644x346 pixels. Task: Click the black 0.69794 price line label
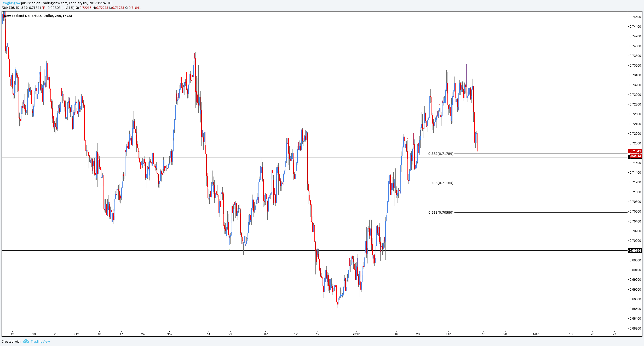[x=635, y=251]
